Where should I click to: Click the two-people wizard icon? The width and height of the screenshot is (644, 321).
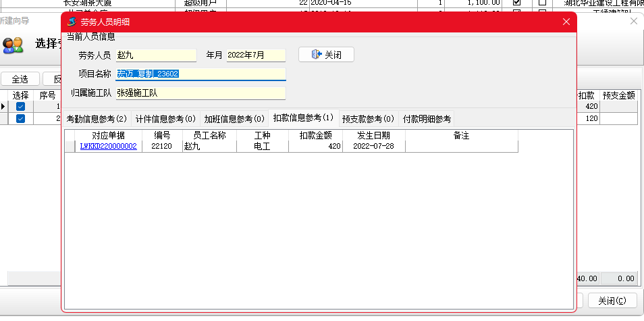(x=13, y=45)
